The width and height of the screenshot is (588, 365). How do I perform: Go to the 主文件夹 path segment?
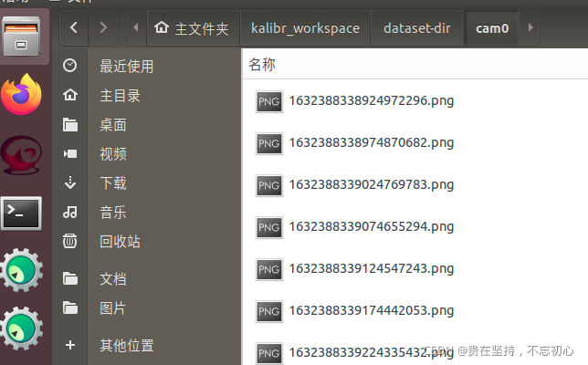click(194, 28)
